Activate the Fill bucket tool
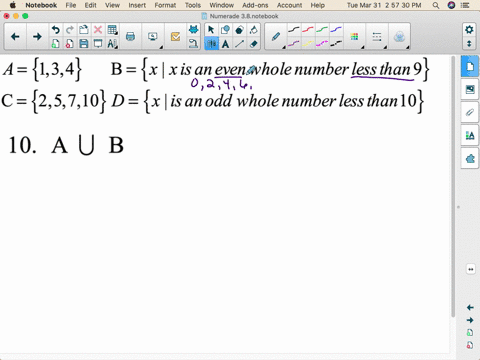Screen dimensions: 480x360 (x=253, y=30)
